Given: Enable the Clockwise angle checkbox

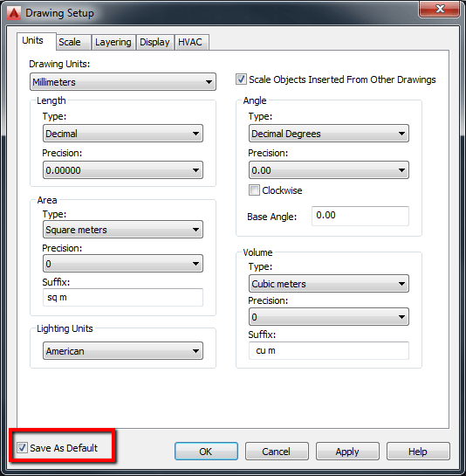Looking at the screenshot, I should point(254,190).
